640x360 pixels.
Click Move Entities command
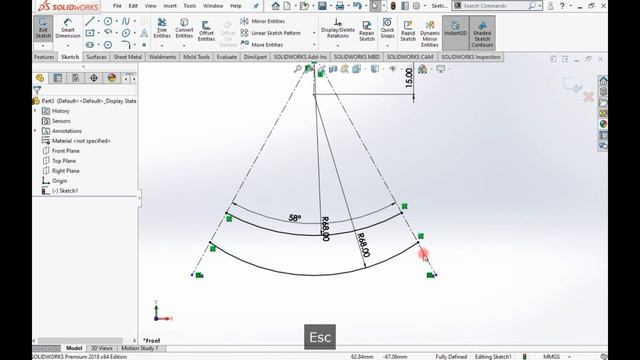coord(262,45)
